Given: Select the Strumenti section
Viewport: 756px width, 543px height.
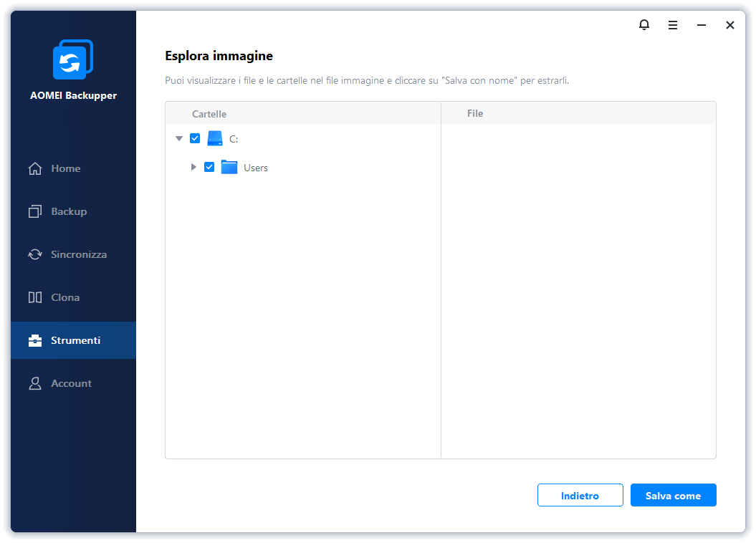Looking at the screenshot, I should (73, 340).
